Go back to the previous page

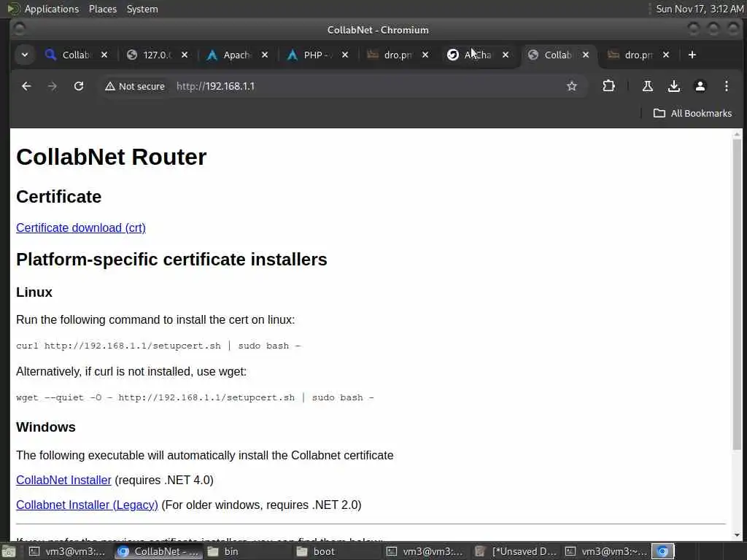coord(26,86)
